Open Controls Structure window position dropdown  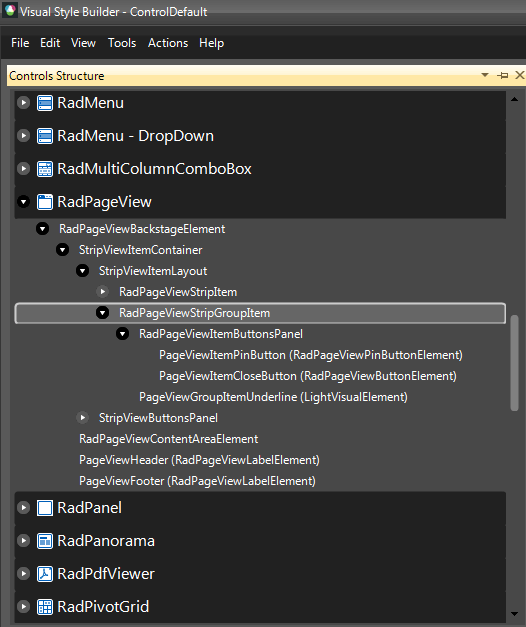(x=485, y=75)
